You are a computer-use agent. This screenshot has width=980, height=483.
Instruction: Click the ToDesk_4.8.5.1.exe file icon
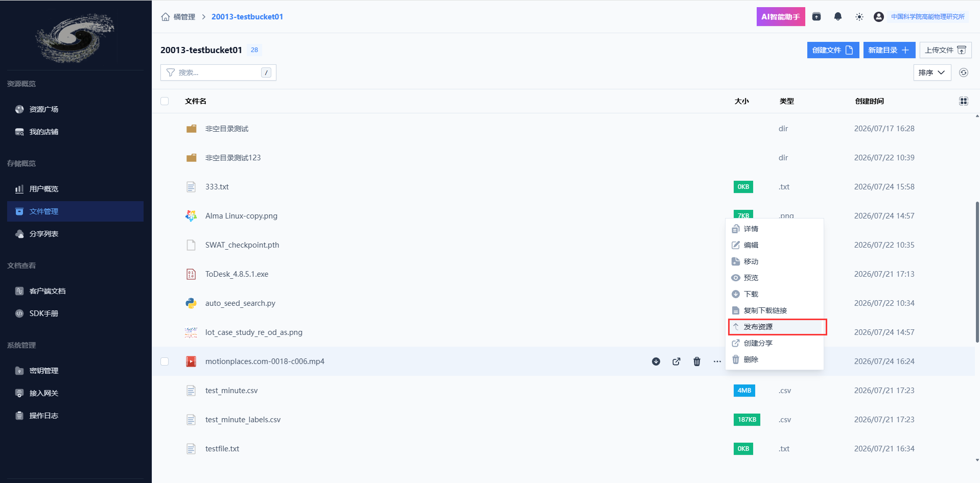click(191, 274)
